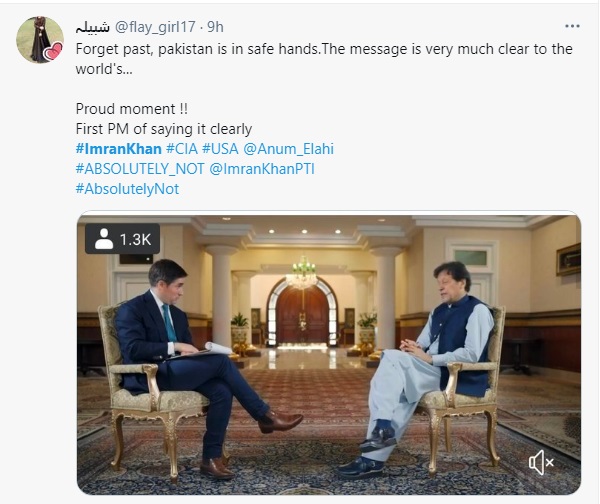This screenshot has width=600, height=504.
Task: Play the interview video
Action: 328,348
